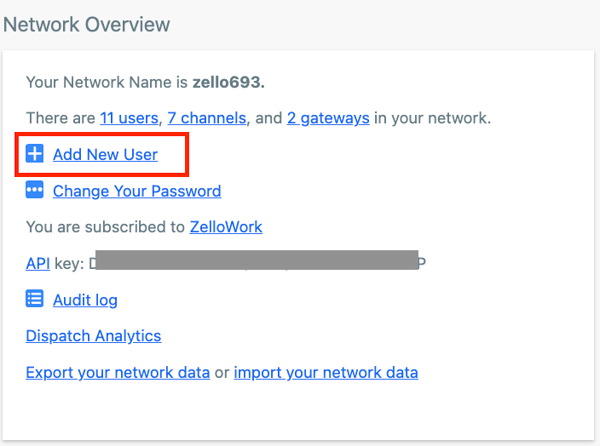Click the 'in your network.' text

tap(432, 118)
